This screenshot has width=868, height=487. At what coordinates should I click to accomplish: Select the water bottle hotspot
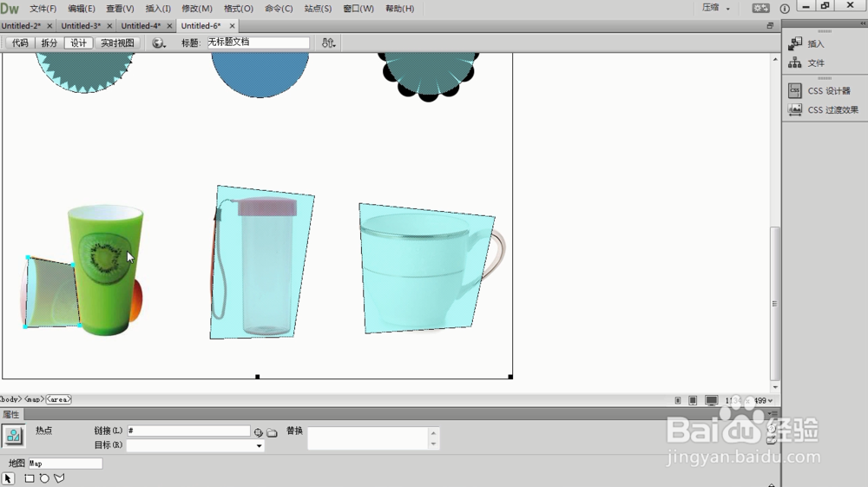coord(260,263)
